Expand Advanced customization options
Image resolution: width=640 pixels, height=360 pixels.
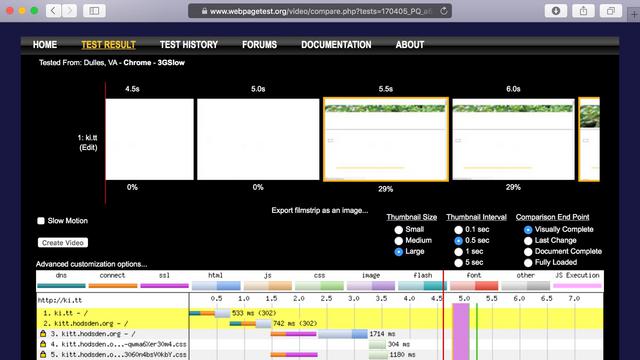[x=91, y=264]
